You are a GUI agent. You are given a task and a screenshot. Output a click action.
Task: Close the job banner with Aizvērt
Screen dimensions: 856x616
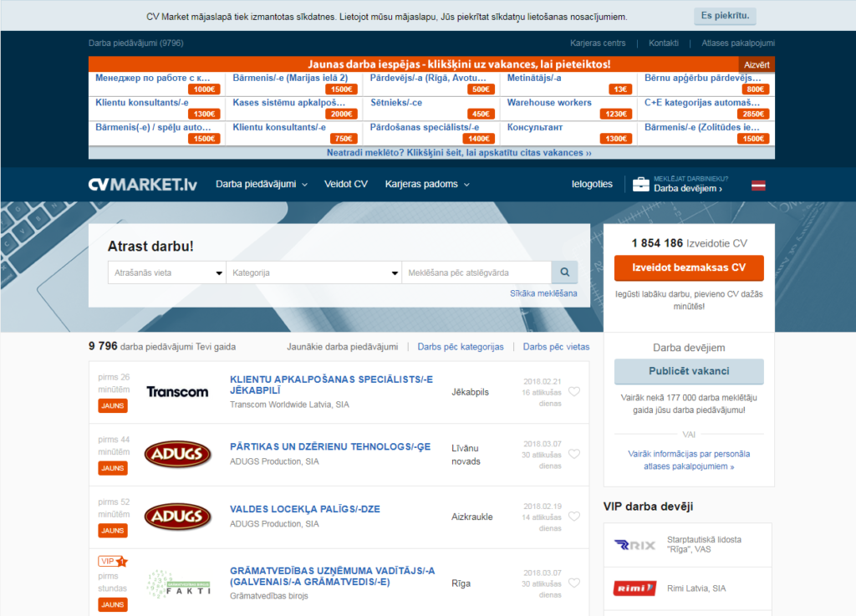(x=756, y=65)
